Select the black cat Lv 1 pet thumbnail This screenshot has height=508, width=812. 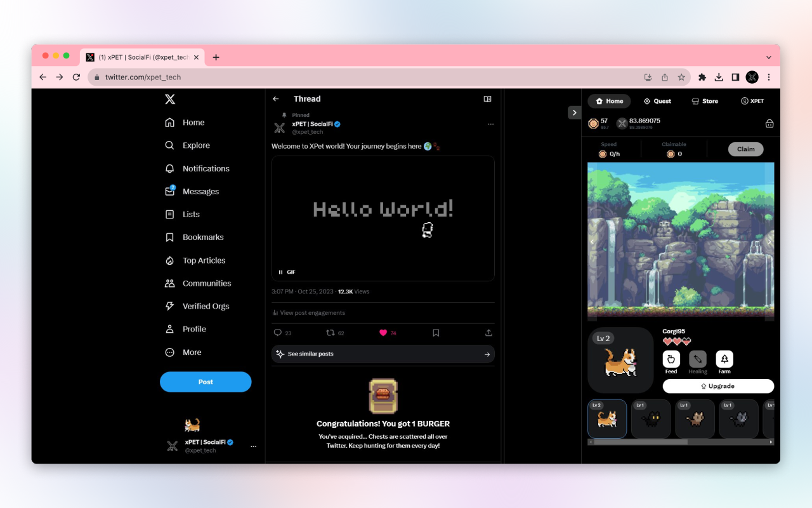pos(651,418)
